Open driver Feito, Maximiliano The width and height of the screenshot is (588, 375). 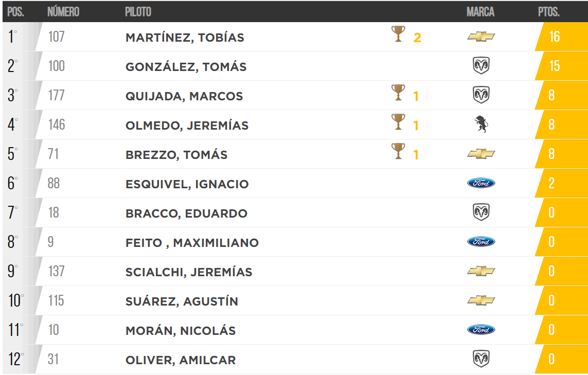pos(192,243)
